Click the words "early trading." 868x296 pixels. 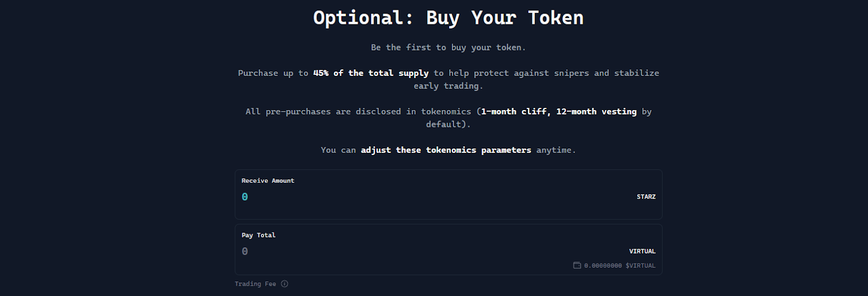coord(448,86)
